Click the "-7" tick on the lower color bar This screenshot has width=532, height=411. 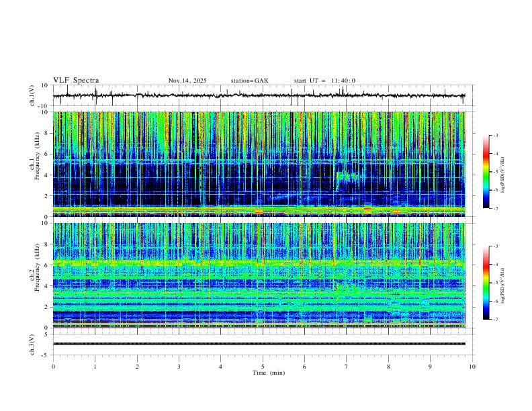pos(495,319)
